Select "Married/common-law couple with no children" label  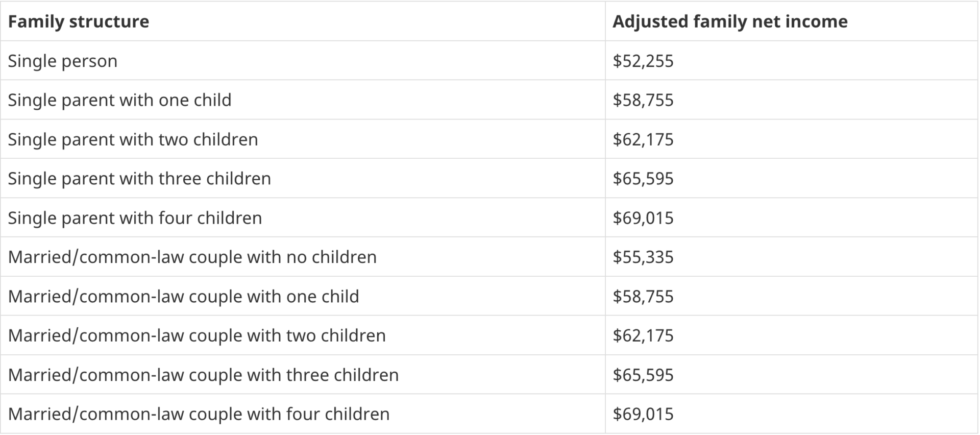pos(192,257)
